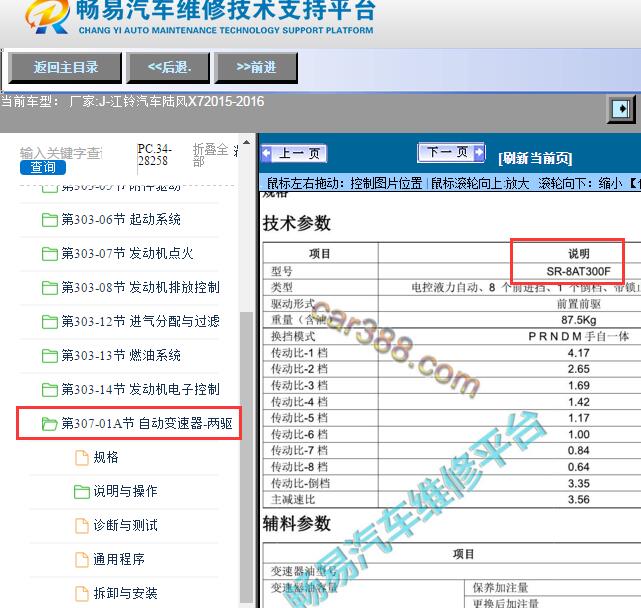Click folder icon of 第303-06节 起动系统

click(x=49, y=220)
